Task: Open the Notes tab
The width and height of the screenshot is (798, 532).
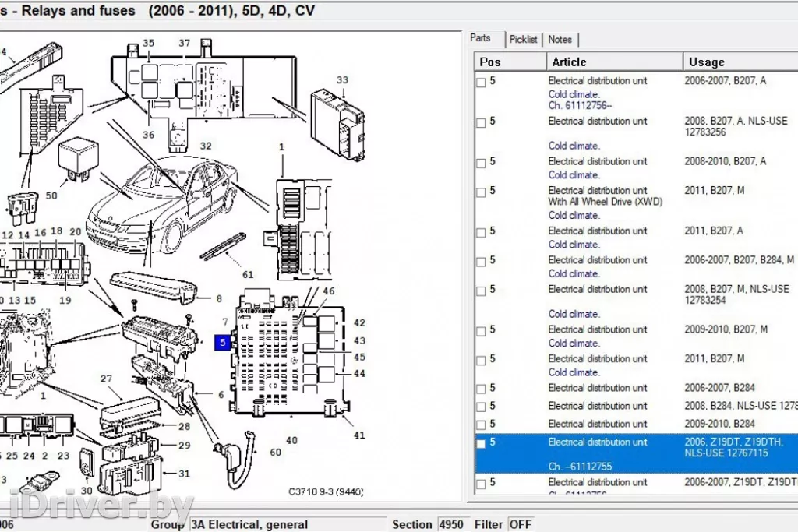Action: pos(560,40)
